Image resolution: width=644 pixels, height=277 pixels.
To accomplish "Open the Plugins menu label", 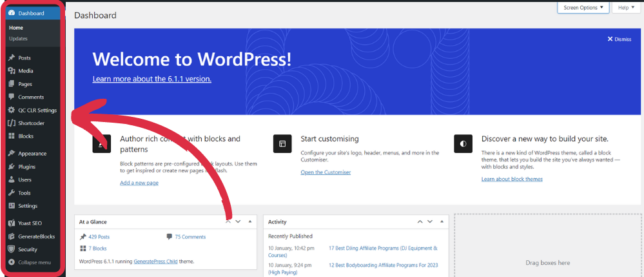I will [26, 167].
